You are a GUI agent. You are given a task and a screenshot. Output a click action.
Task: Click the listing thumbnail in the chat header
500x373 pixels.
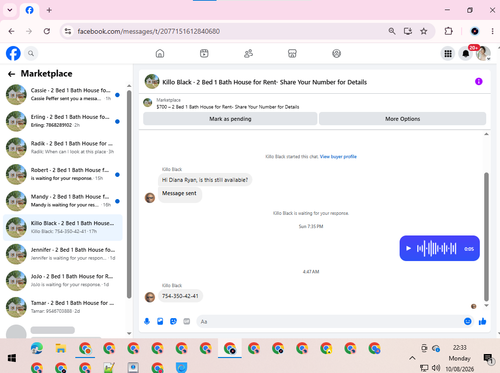pyautogui.click(x=152, y=82)
